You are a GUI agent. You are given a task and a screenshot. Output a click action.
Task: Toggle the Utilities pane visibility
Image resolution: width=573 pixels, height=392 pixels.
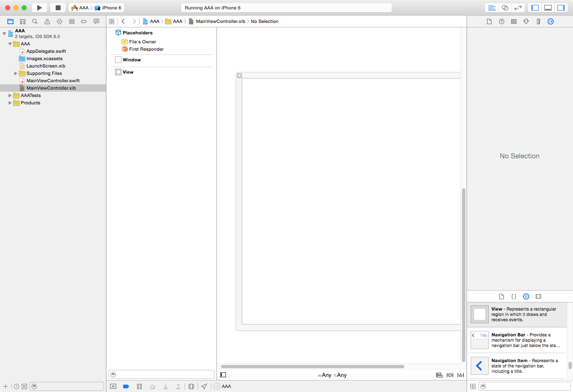(x=561, y=8)
